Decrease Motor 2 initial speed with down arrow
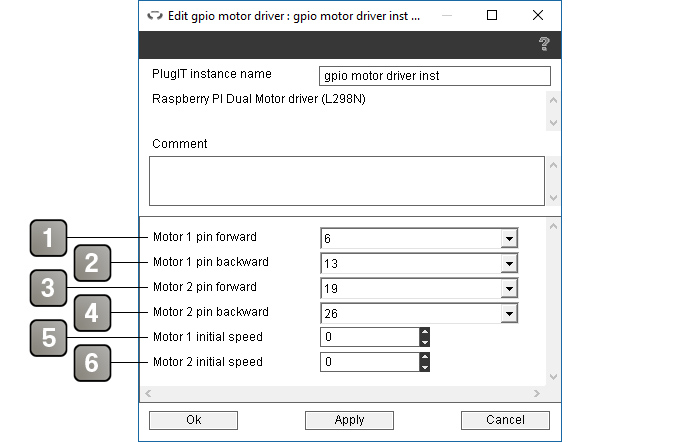This screenshot has height=442, width=700. 425,367
